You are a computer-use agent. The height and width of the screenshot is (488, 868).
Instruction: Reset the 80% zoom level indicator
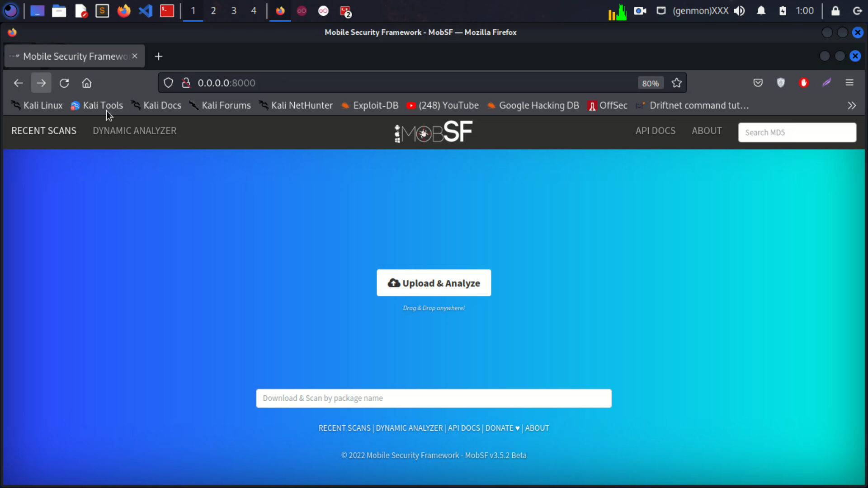coord(650,83)
